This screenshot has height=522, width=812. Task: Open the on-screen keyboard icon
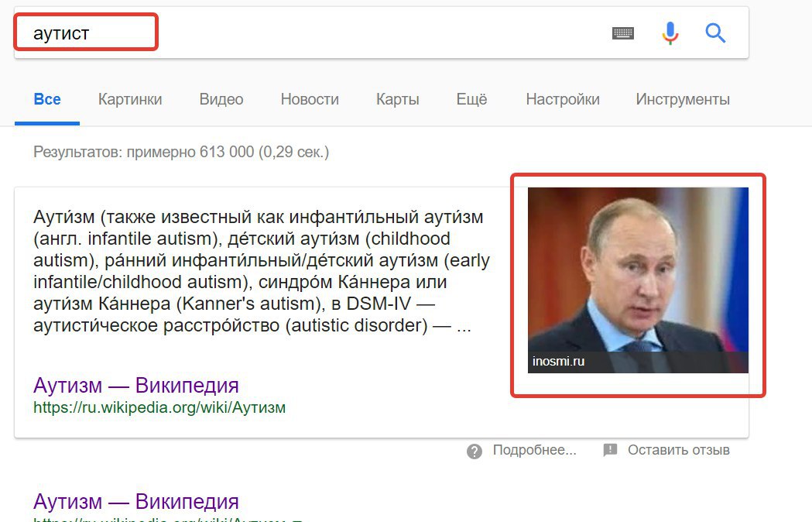pyautogui.click(x=623, y=34)
